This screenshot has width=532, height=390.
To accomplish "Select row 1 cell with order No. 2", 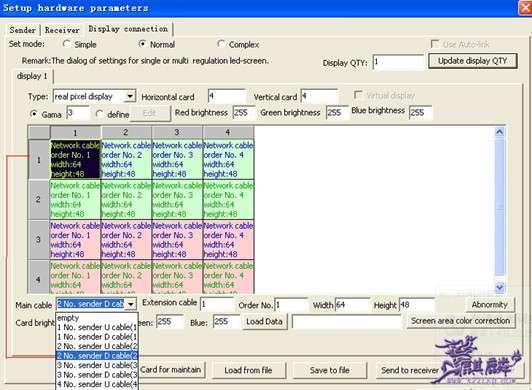I will (x=126, y=160).
